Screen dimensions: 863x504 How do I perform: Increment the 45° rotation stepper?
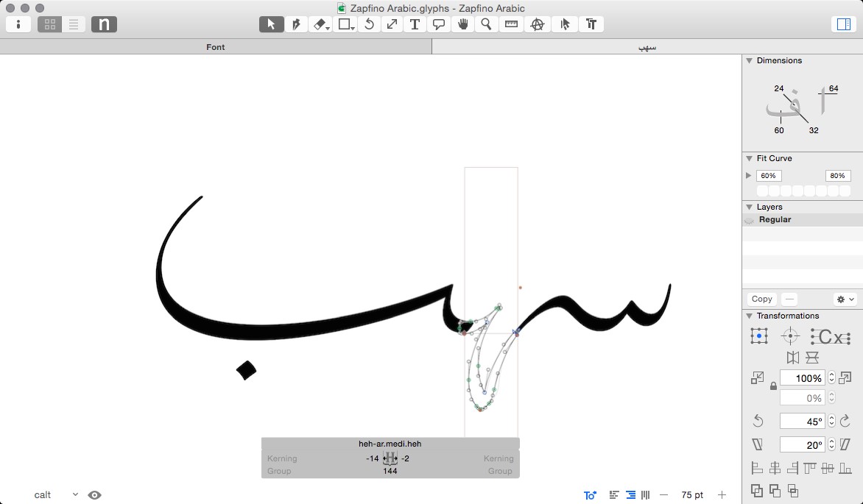tap(831, 416)
